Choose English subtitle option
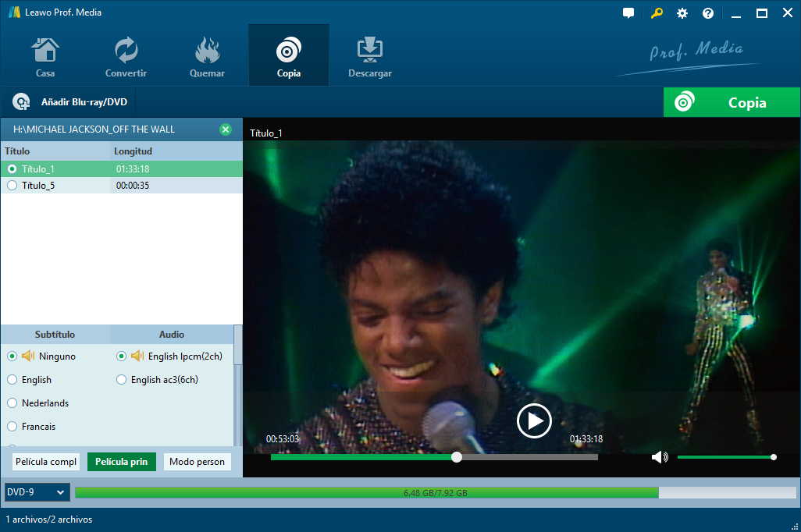This screenshot has width=801, height=532. [x=12, y=380]
